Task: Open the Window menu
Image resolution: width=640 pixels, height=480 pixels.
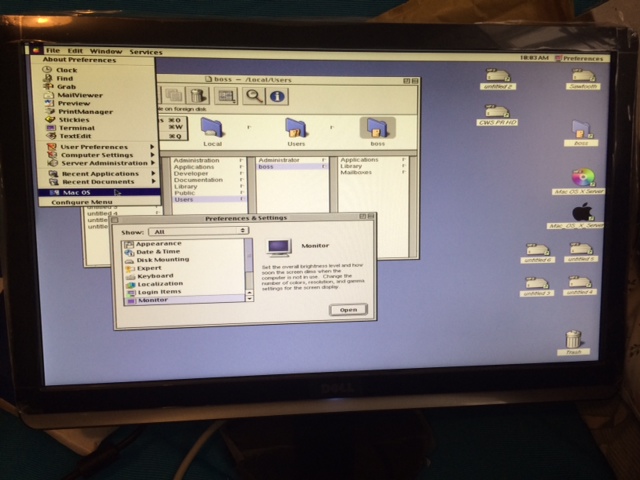Action: 106,51
